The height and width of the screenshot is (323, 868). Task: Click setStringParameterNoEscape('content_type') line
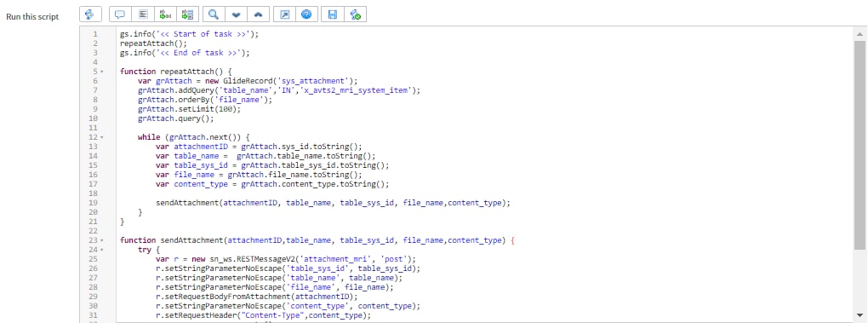288,306
